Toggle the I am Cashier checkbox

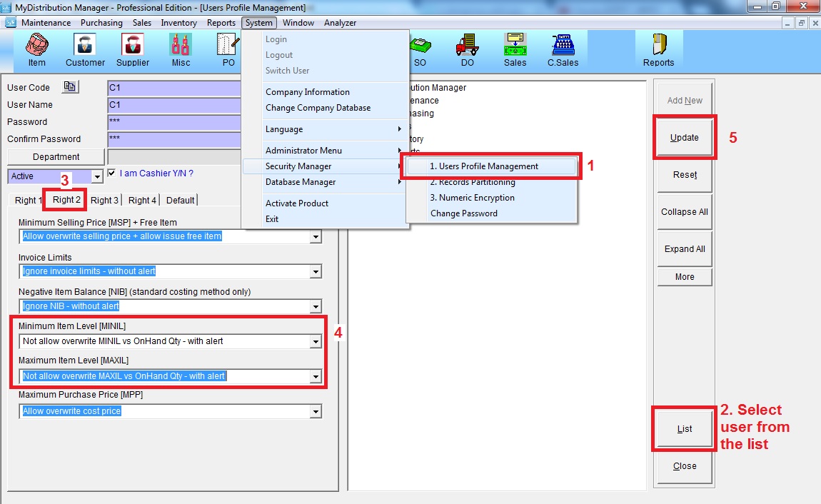(x=111, y=173)
